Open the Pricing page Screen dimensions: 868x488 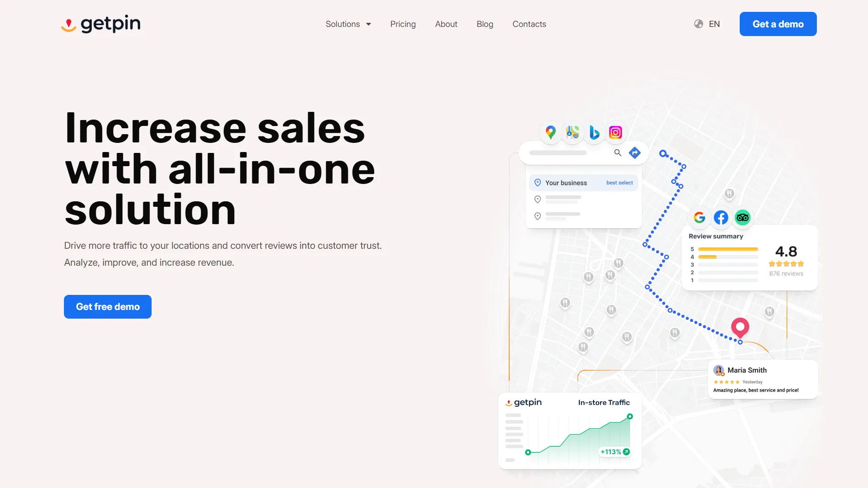click(x=403, y=24)
